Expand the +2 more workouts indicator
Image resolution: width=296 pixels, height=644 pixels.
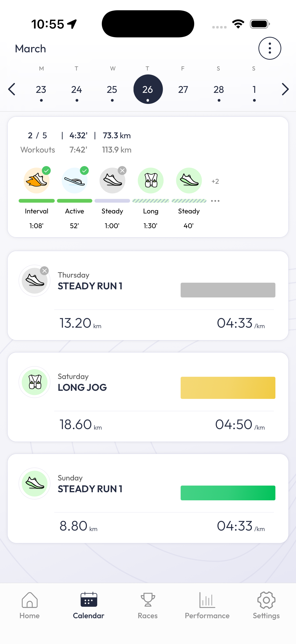coord(215,181)
